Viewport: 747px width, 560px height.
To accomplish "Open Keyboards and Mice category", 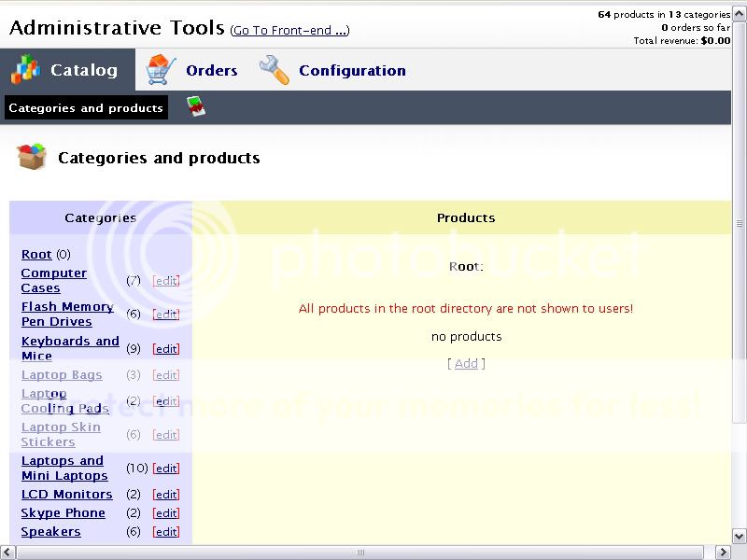I will pyautogui.click(x=70, y=348).
